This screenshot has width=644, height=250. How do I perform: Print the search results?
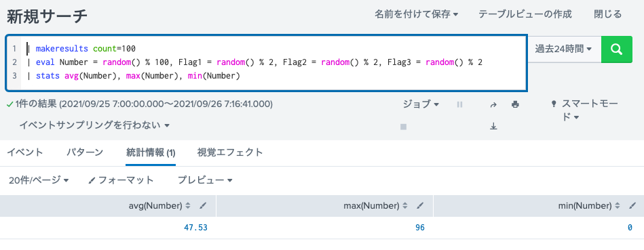coord(515,104)
